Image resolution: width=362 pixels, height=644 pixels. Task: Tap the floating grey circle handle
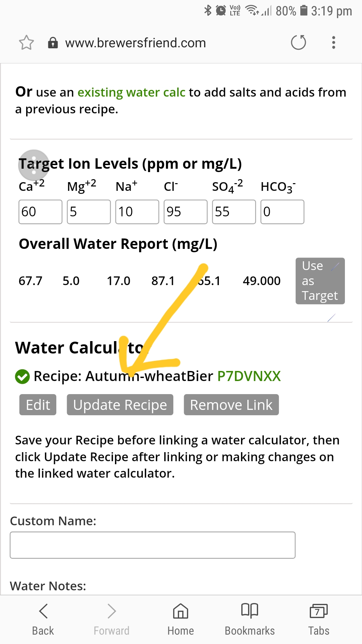coord(34,165)
